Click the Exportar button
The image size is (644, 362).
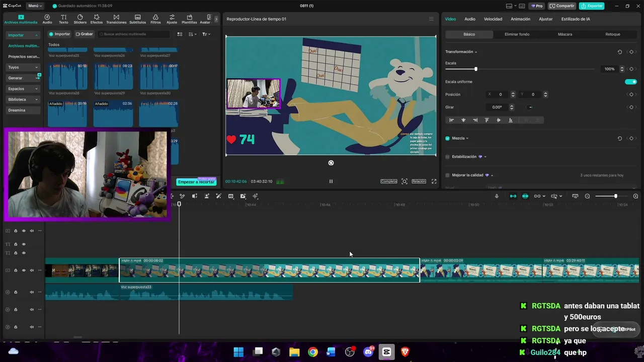click(x=592, y=6)
